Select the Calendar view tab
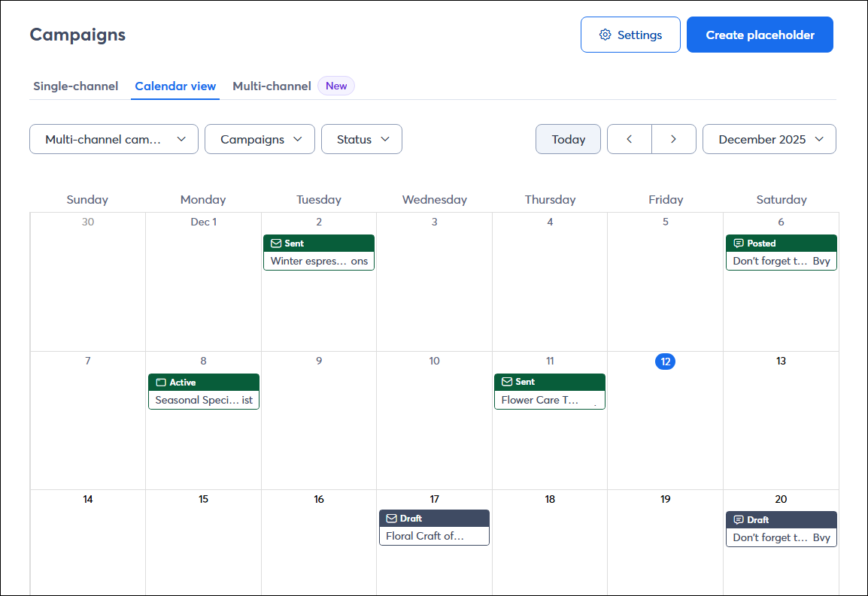Screen dimensions: 868x596 point(175,86)
